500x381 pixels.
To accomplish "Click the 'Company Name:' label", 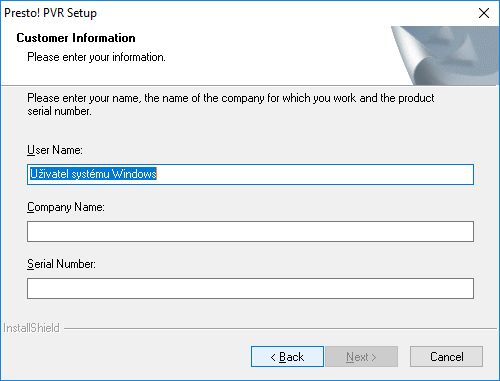I will click(66, 207).
